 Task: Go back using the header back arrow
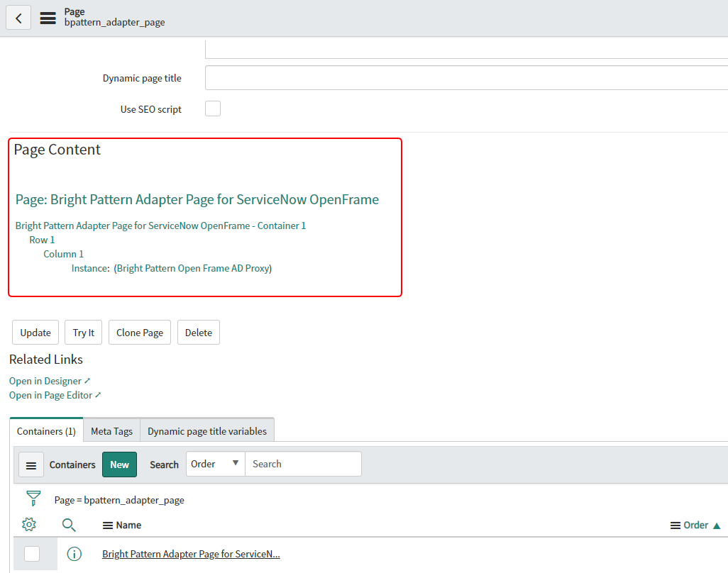click(18, 18)
